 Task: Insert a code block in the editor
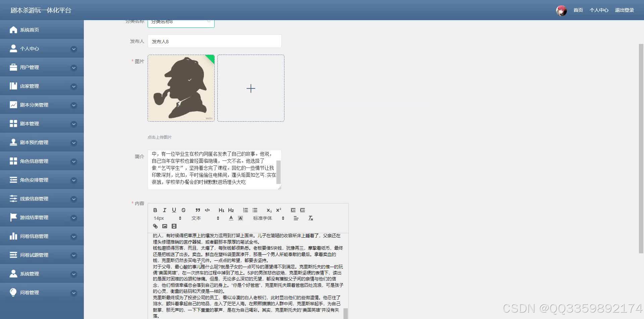[207, 210]
